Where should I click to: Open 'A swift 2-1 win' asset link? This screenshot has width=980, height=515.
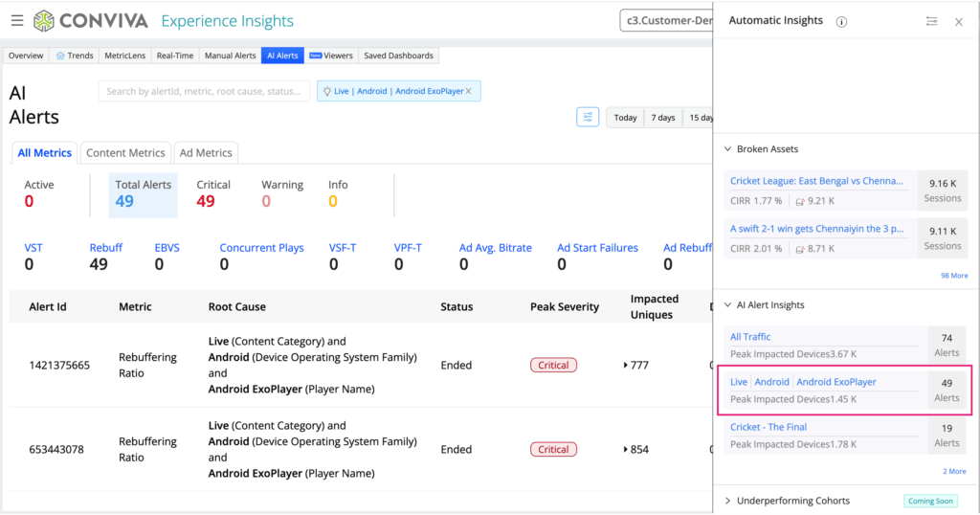pyautogui.click(x=816, y=228)
